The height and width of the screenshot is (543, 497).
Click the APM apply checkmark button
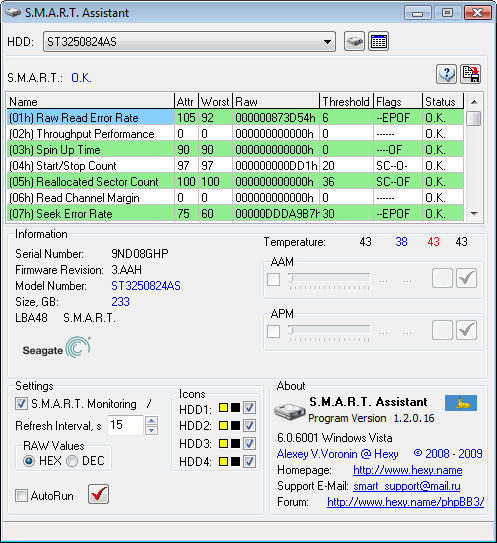click(466, 330)
